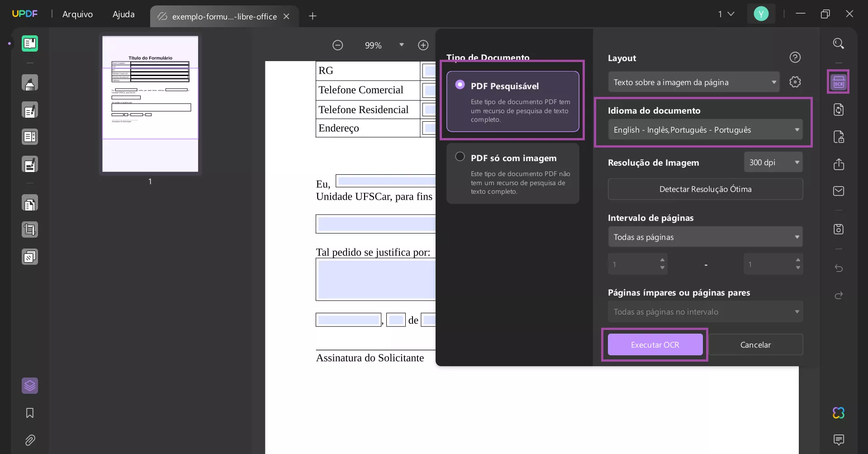This screenshot has height=454, width=868.
Task: Open the Layout help question icon
Action: (x=795, y=57)
